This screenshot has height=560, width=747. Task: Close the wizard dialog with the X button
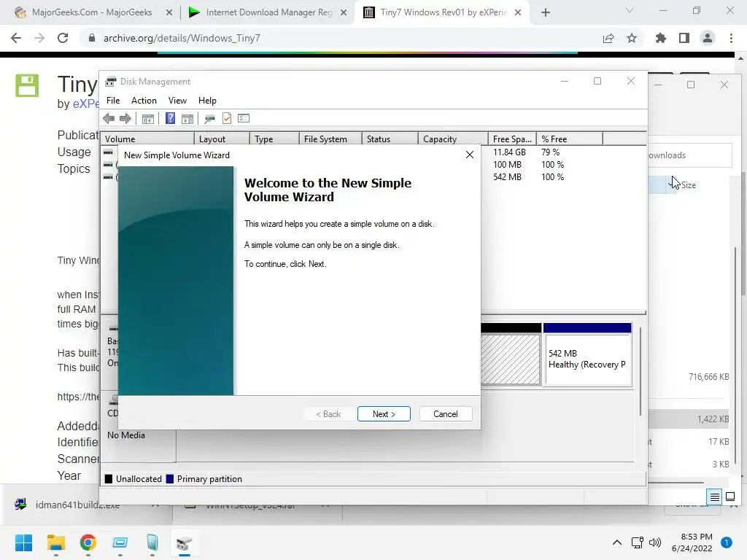click(470, 155)
